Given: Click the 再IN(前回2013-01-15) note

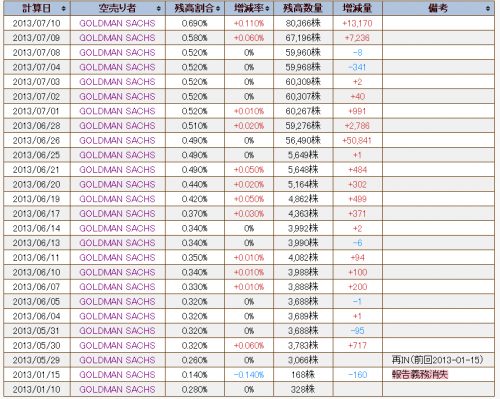Looking at the screenshot, I should (438, 360).
